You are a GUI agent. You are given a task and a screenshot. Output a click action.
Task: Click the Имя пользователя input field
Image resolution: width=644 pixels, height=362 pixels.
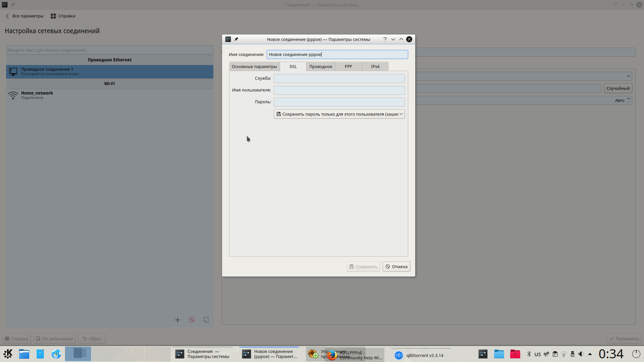point(339,90)
